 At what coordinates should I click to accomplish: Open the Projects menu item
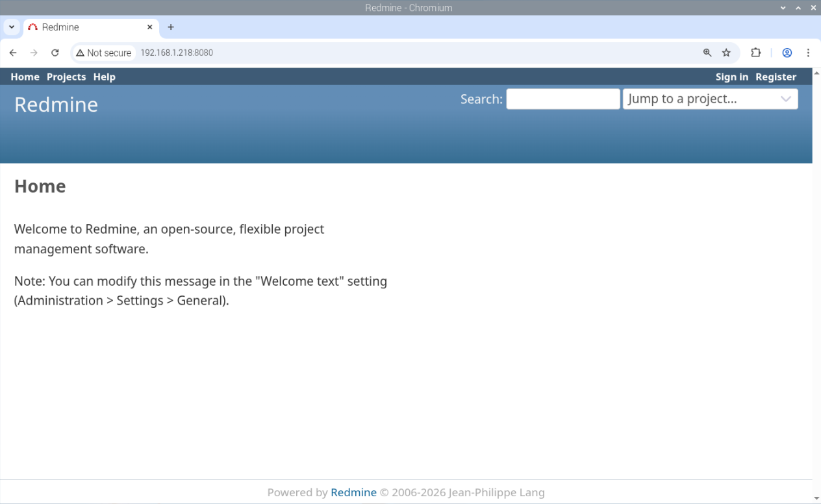[x=66, y=77]
